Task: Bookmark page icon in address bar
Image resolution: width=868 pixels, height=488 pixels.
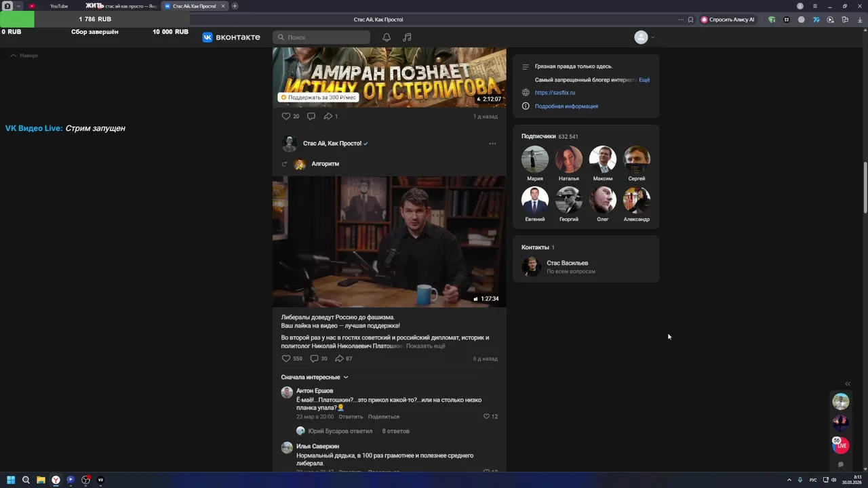Action: click(690, 20)
